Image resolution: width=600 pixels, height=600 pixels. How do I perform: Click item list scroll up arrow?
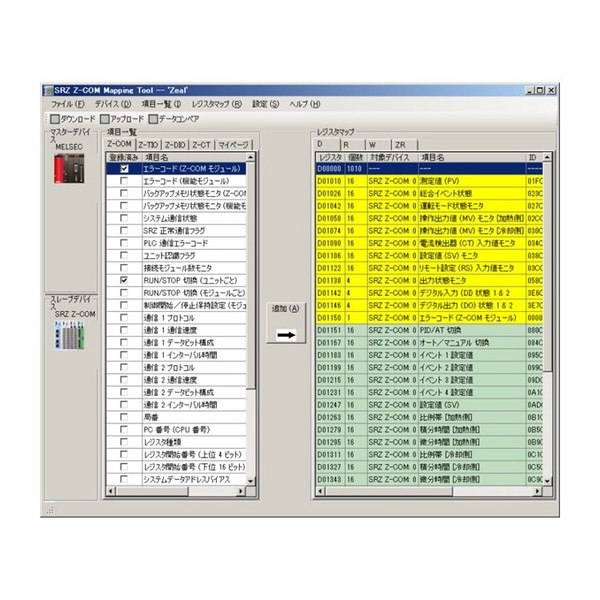[x=251, y=157]
